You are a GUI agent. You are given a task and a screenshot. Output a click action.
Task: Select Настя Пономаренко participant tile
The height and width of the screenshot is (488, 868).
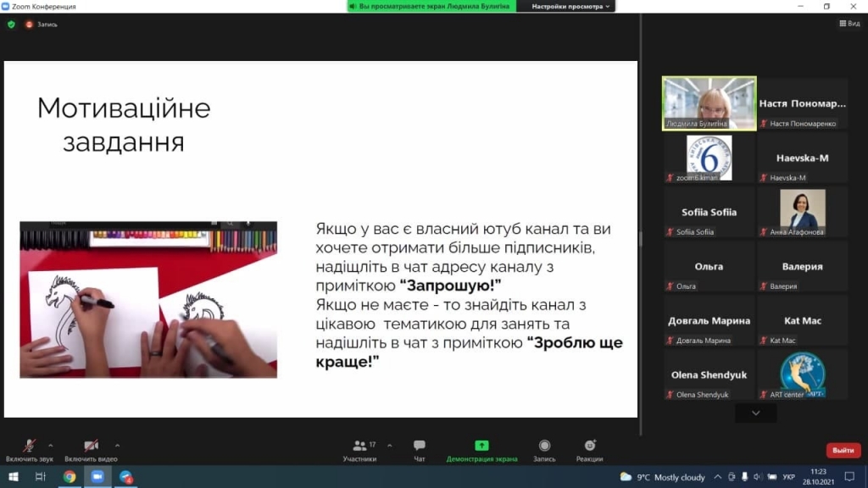pyautogui.click(x=803, y=103)
